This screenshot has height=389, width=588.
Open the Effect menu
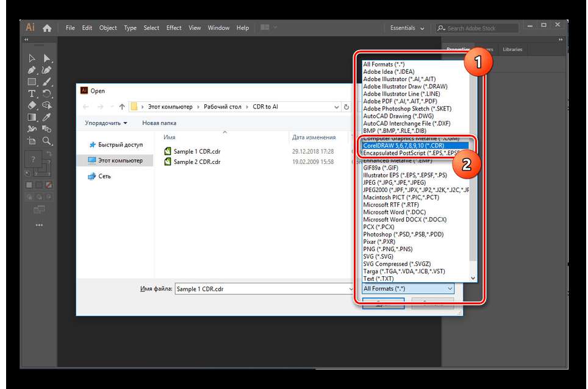tap(174, 27)
